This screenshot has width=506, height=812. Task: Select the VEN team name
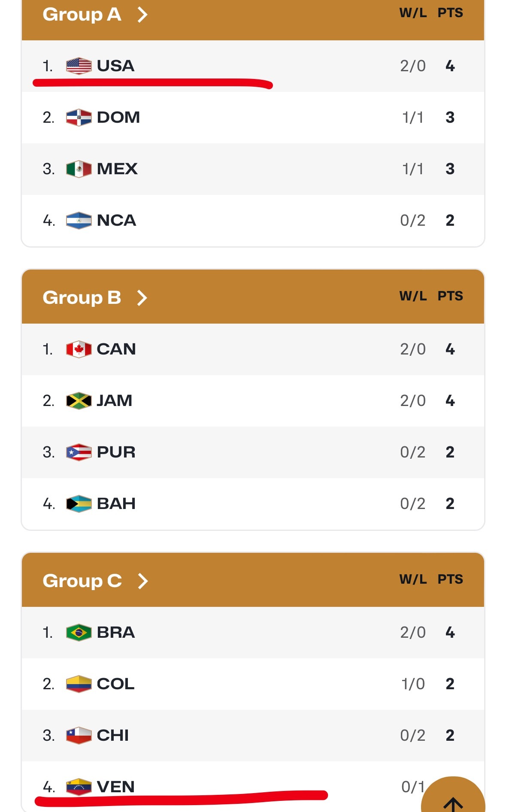tap(116, 787)
